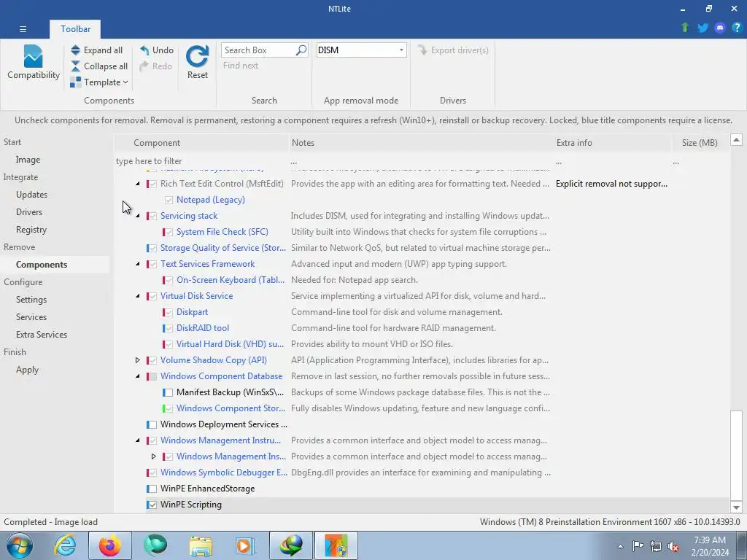This screenshot has height=560, width=747.
Task: Open the Registry page
Action: [x=31, y=230]
